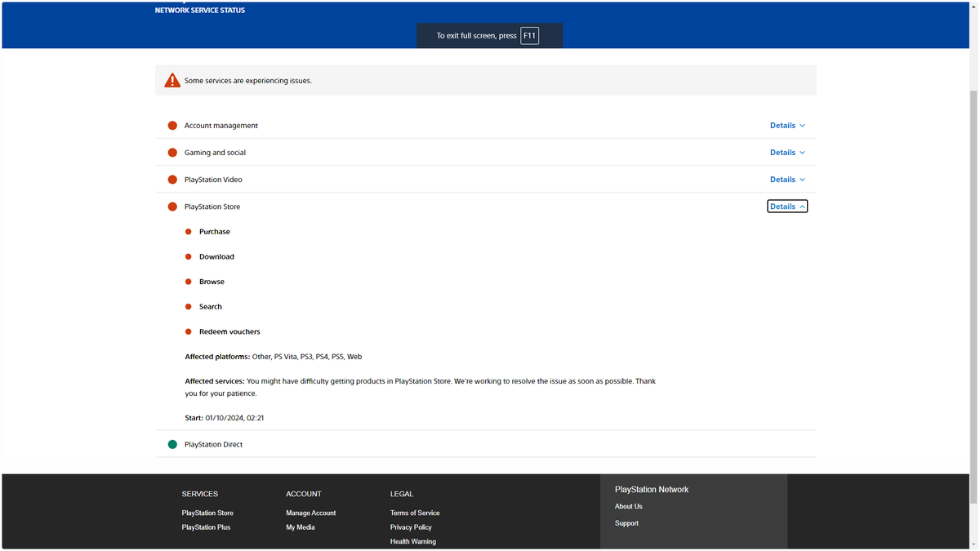980x551 pixels.
Task: Click red status dot beside Gaming and social
Action: click(172, 153)
